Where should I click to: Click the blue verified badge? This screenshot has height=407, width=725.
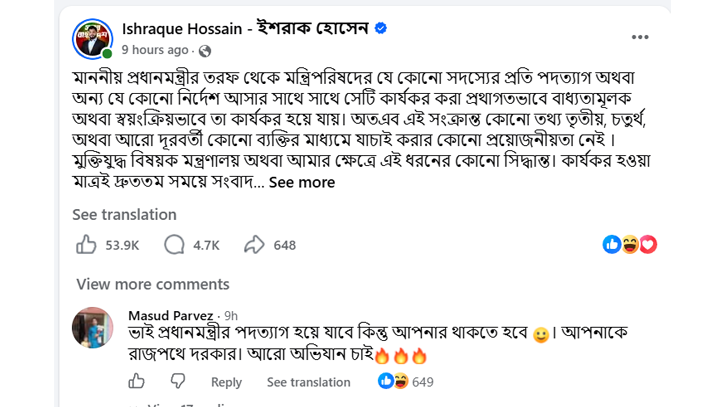(381, 28)
